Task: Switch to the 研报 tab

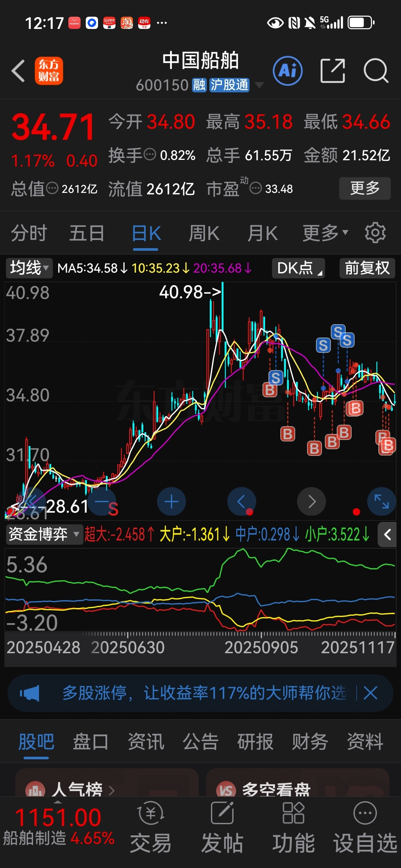Action: [255, 742]
